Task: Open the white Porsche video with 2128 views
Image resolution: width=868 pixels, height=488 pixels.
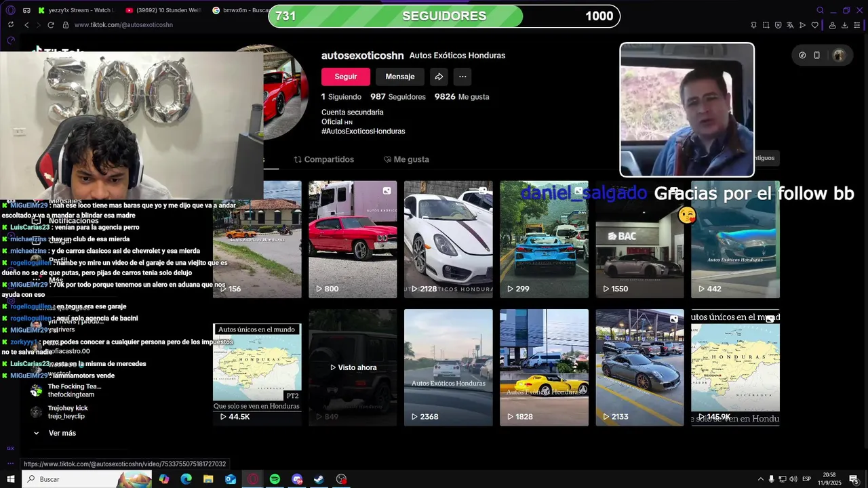Action: click(448, 239)
